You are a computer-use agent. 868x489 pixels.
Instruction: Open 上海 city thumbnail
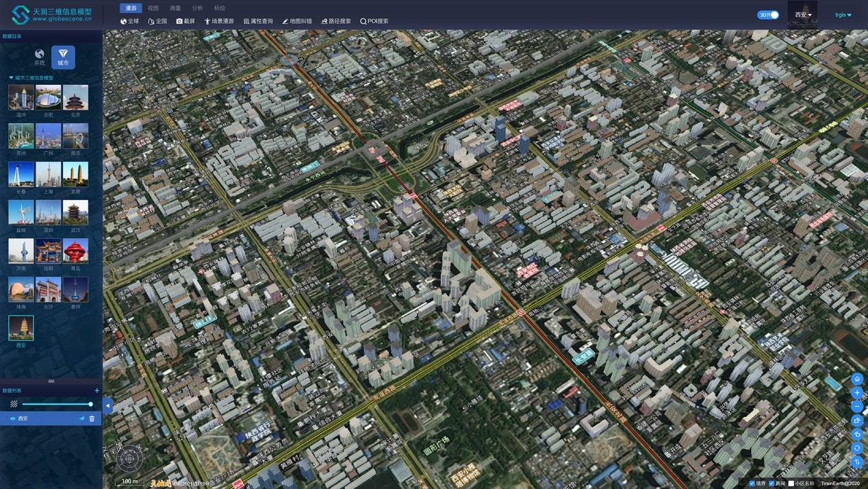click(49, 175)
